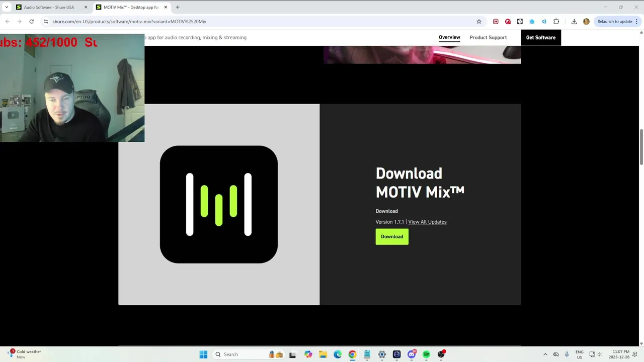Screen dimensions: 644x362
Task: Open Microsoft Edge from the taskbar
Action: tap(338, 354)
